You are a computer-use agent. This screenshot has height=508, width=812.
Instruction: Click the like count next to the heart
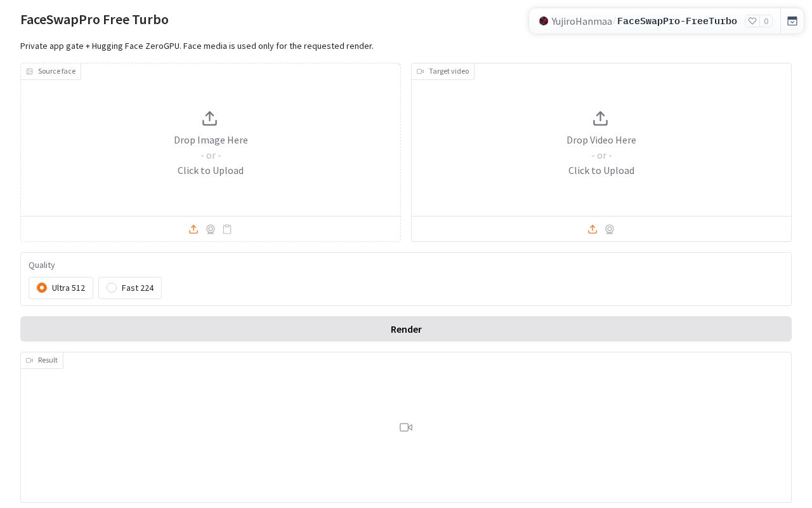coord(766,21)
